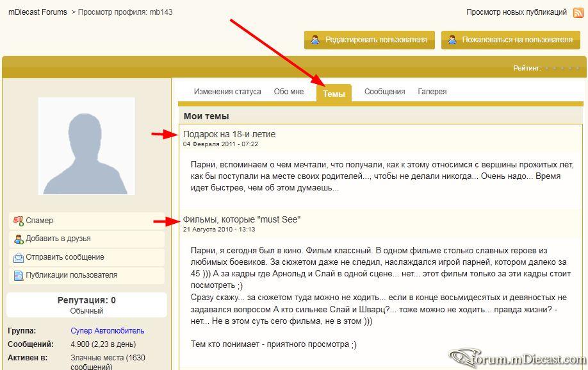This screenshot has height=370, width=588.
Task: Click the Спамер flag icon
Action: 19,221
